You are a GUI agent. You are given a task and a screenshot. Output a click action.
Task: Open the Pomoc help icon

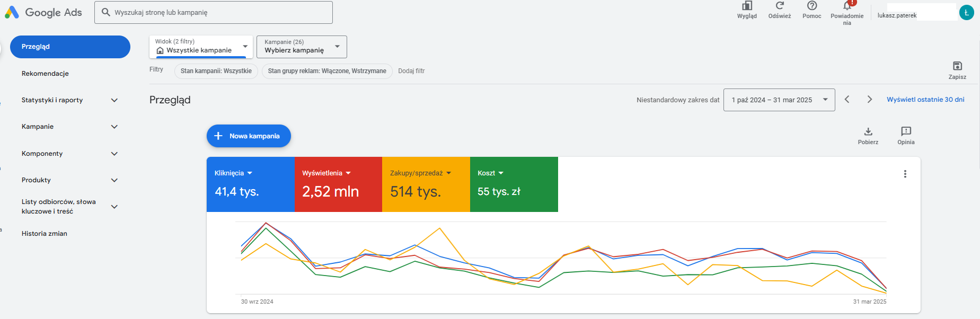[x=812, y=6]
